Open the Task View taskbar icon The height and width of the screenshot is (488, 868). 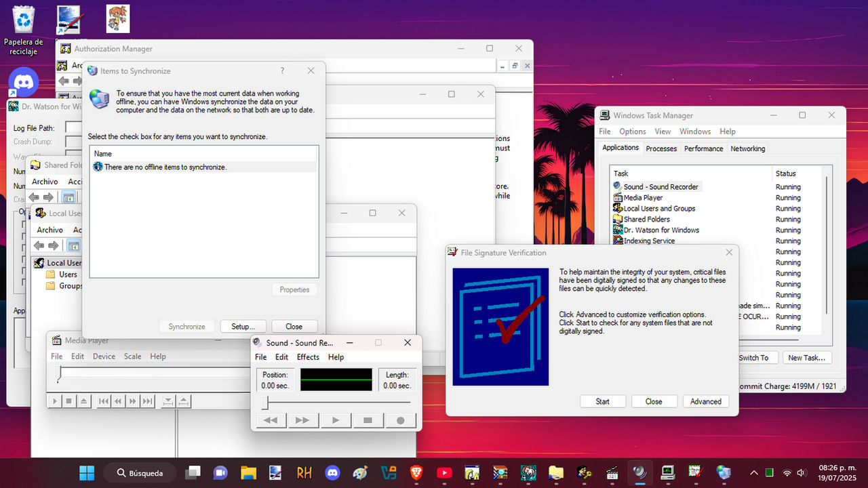pos(193,472)
